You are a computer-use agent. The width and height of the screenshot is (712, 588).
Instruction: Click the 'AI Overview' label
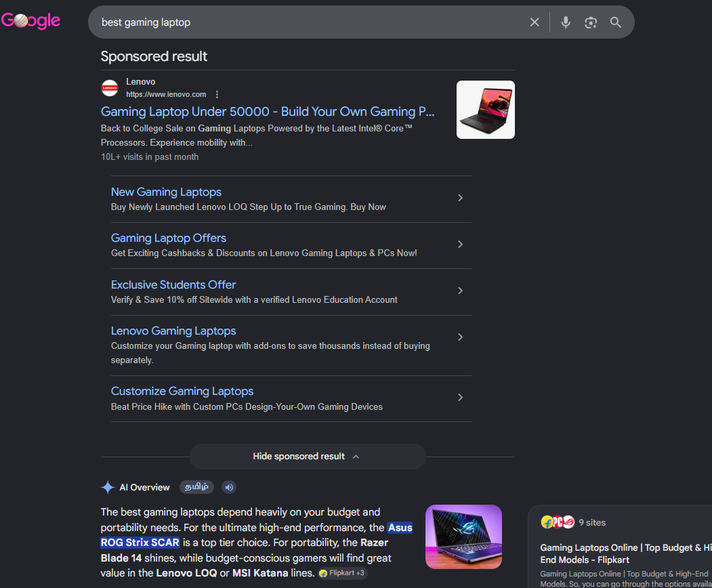[x=144, y=487]
